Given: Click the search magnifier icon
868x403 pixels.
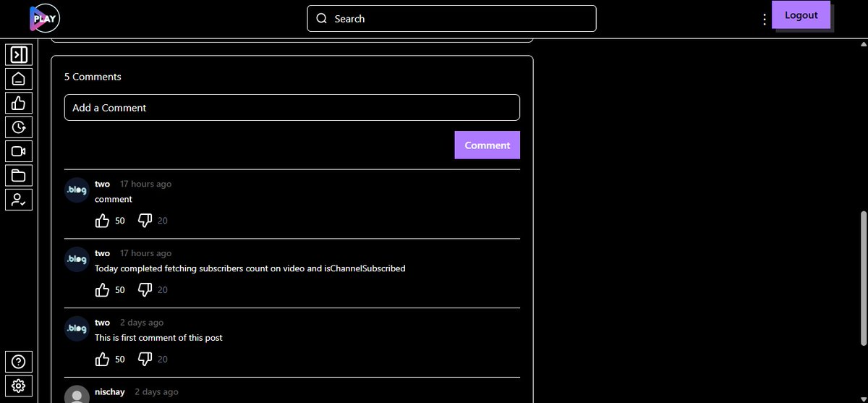Looking at the screenshot, I should (x=322, y=19).
